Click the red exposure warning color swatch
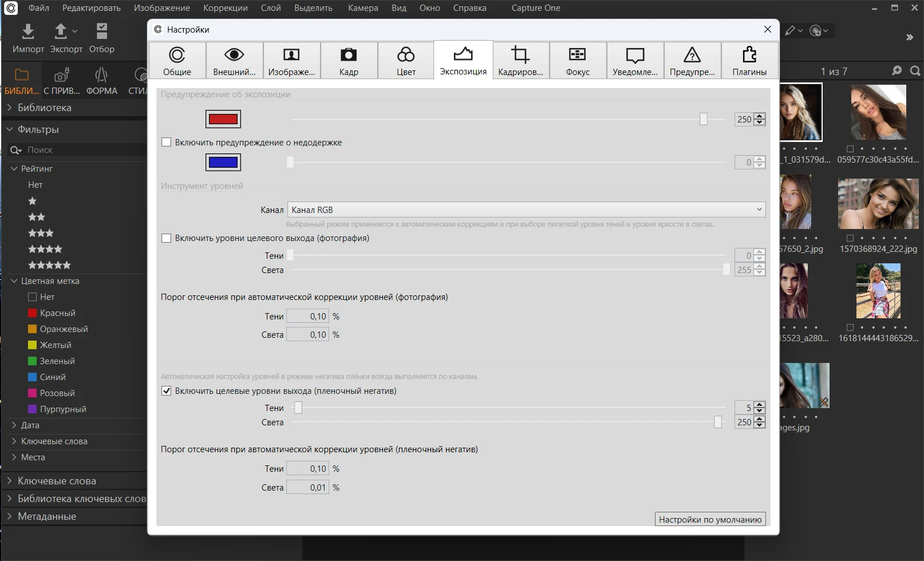 [x=223, y=119]
